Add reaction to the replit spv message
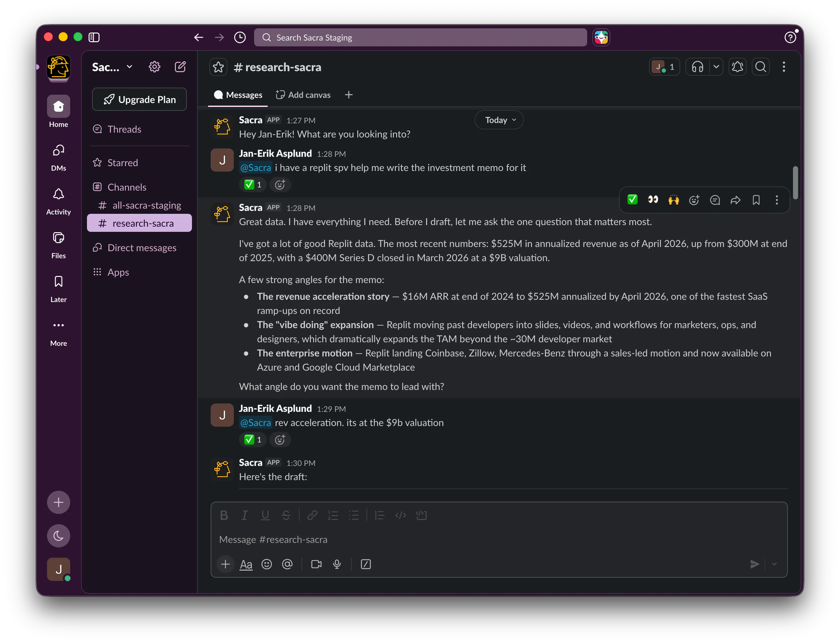Screen dimensions: 840x644 [280, 185]
